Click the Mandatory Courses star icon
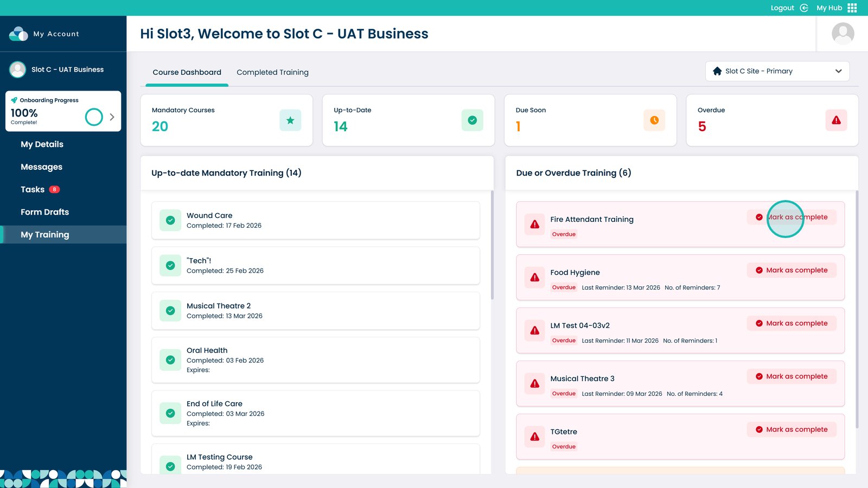The width and height of the screenshot is (868, 488). pyautogui.click(x=290, y=120)
